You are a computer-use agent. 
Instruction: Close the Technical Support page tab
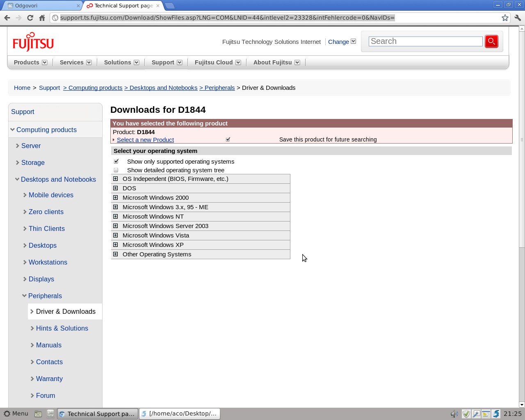tap(158, 6)
